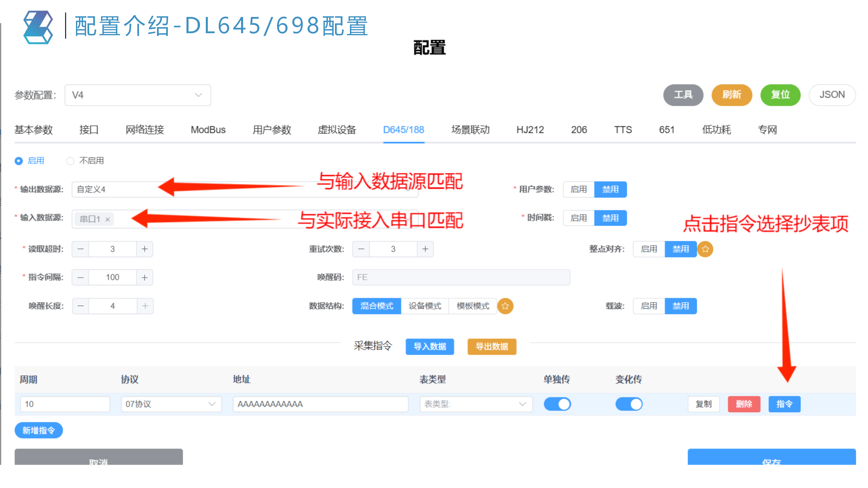868x488 pixels.
Task: Switch to the HJ212 tab
Action: pyautogui.click(x=530, y=130)
